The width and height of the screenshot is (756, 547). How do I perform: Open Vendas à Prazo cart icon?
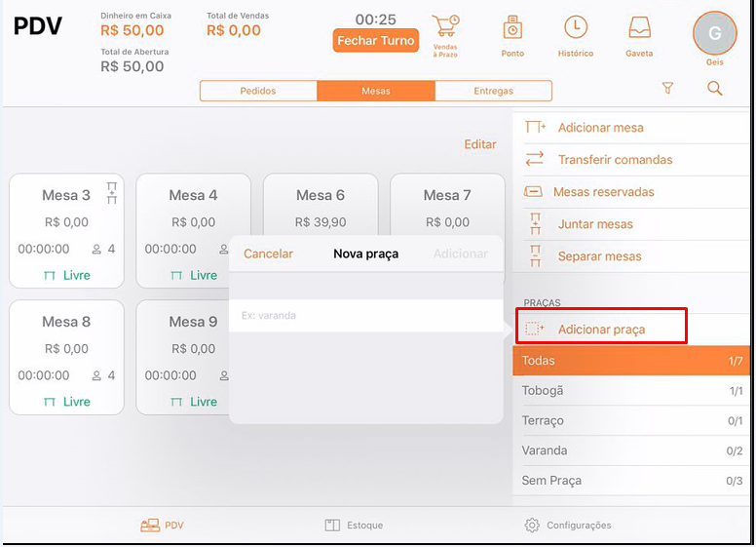pyautogui.click(x=445, y=26)
